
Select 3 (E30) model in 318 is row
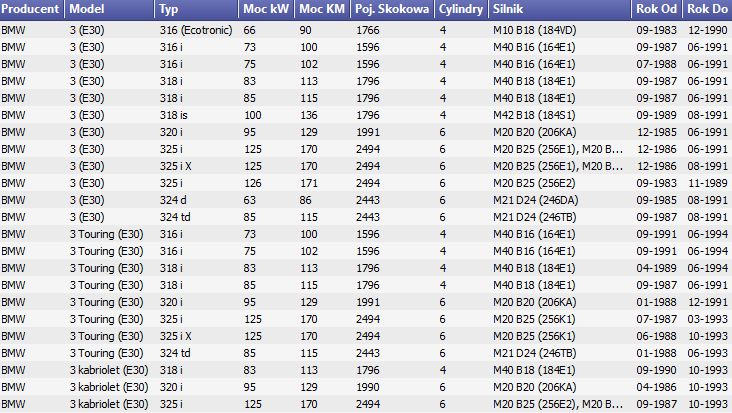click(x=87, y=115)
